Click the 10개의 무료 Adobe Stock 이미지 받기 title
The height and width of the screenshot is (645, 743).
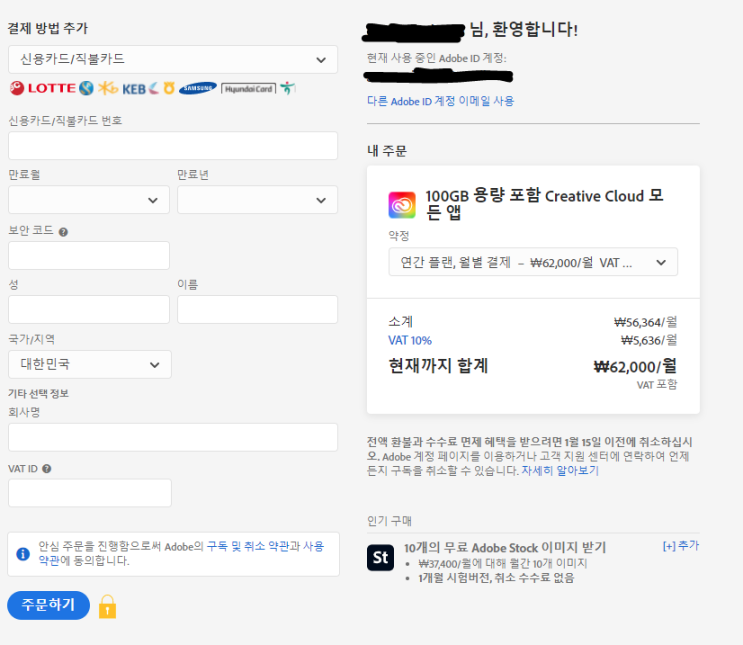505,548
